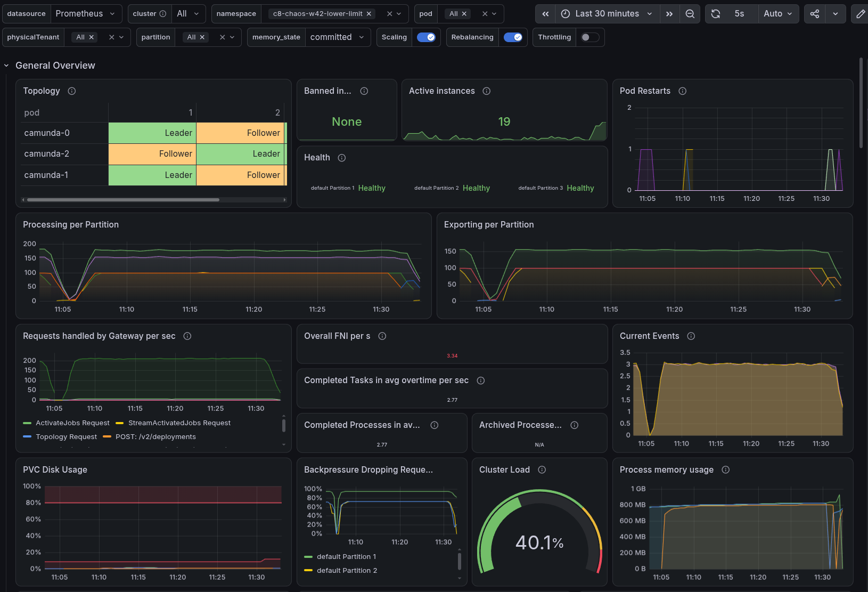The height and width of the screenshot is (592, 868).
Task: Click info icon next to Overall FNI per s
Action: click(382, 336)
